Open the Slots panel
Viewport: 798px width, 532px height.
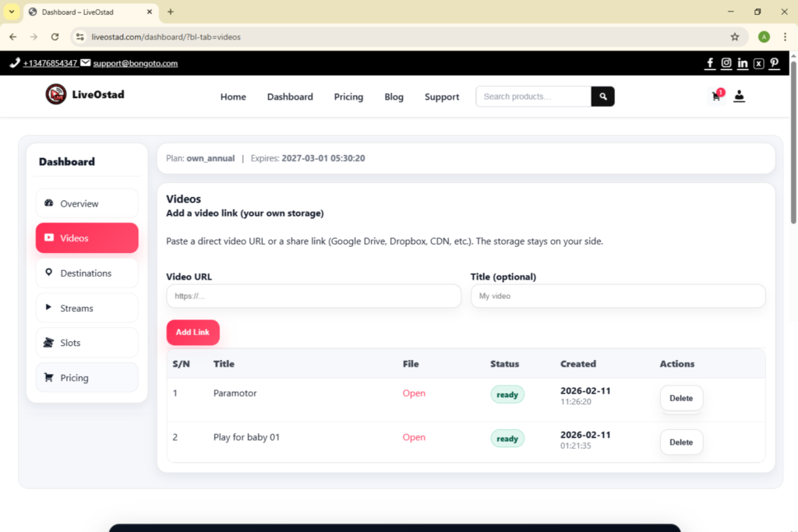86,343
